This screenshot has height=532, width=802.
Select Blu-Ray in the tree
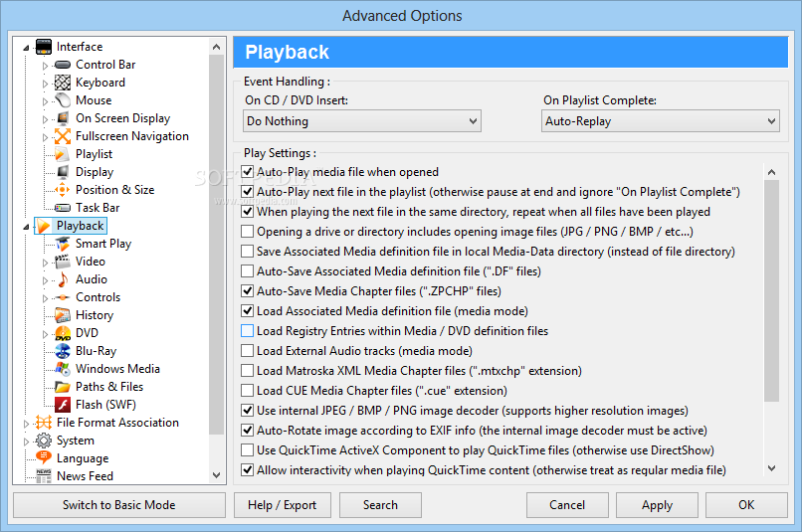point(97,351)
